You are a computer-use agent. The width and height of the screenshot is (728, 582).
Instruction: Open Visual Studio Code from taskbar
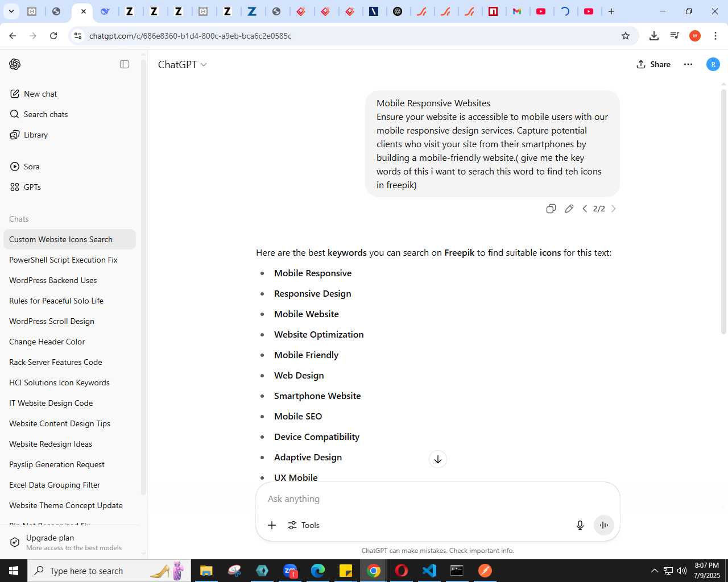[429, 571]
